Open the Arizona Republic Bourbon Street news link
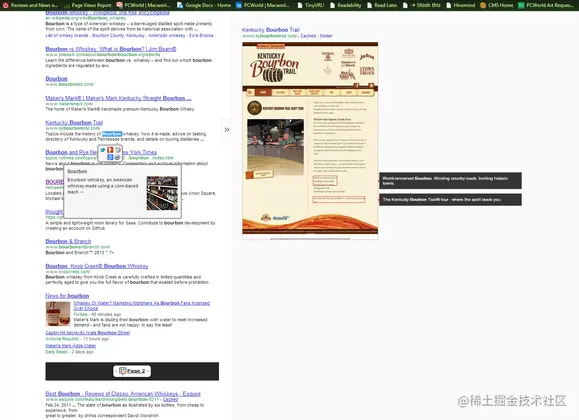This screenshot has width=579, height=420. pyautogui.click(x=88, y=333)
